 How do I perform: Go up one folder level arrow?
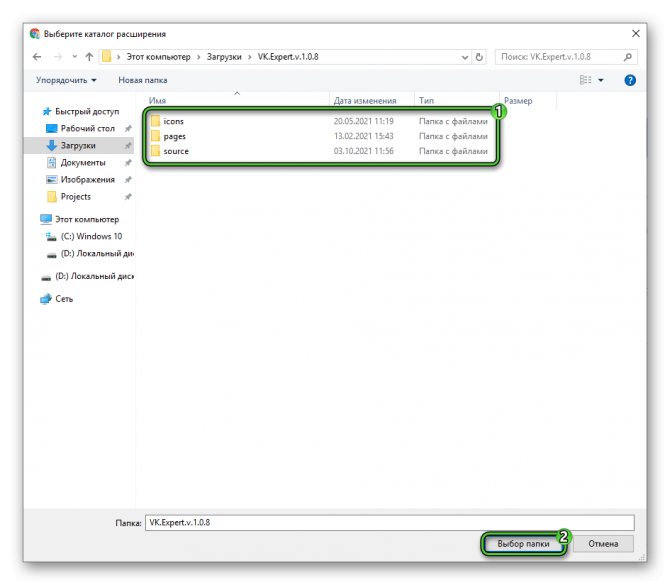[89, 57]
